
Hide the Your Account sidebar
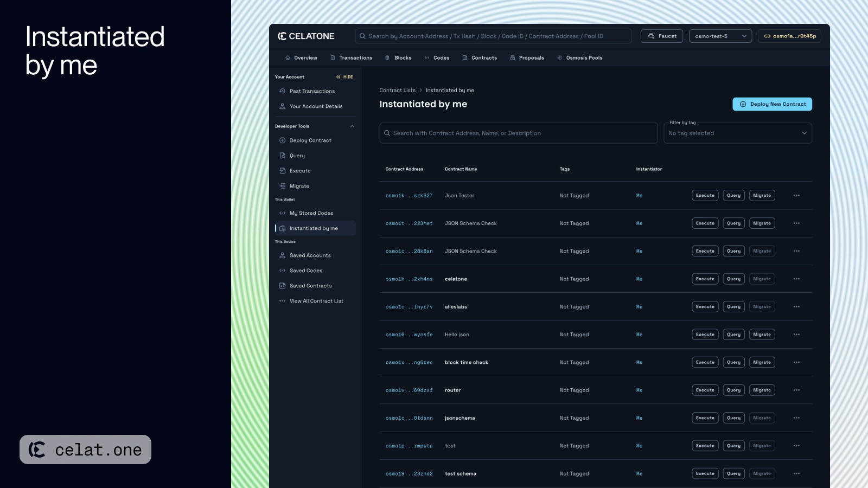click(x=344, y=77)
